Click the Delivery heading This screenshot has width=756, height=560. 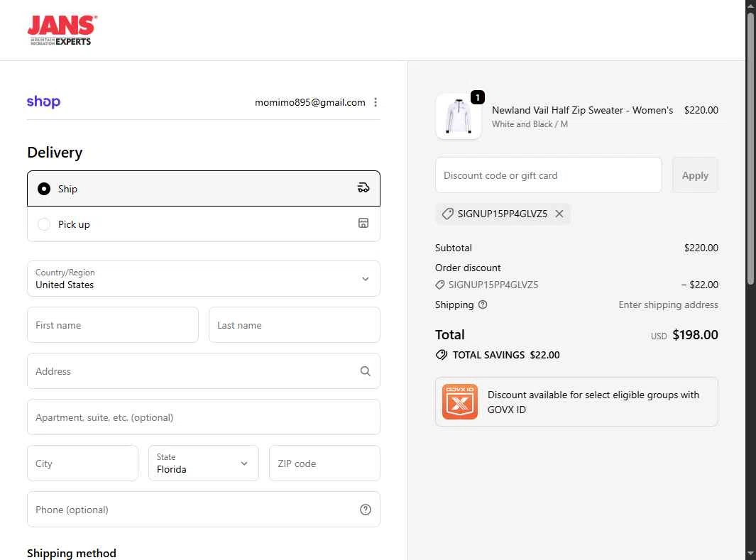click(x=55, y=153)
